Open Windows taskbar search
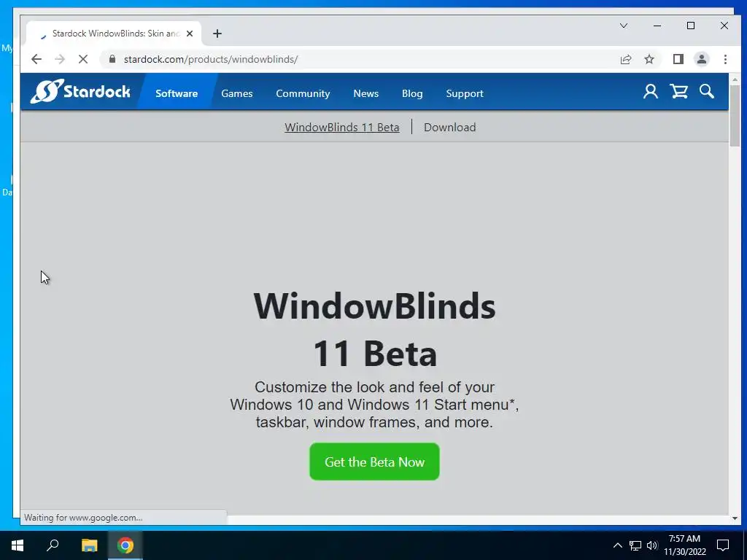Screen dimensions: 747x560 (x=53, y=545)
